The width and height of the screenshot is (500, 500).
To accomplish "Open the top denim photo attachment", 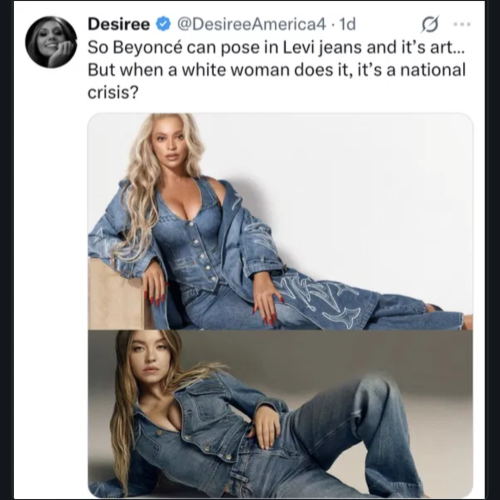I will click(x=280, y=222).
